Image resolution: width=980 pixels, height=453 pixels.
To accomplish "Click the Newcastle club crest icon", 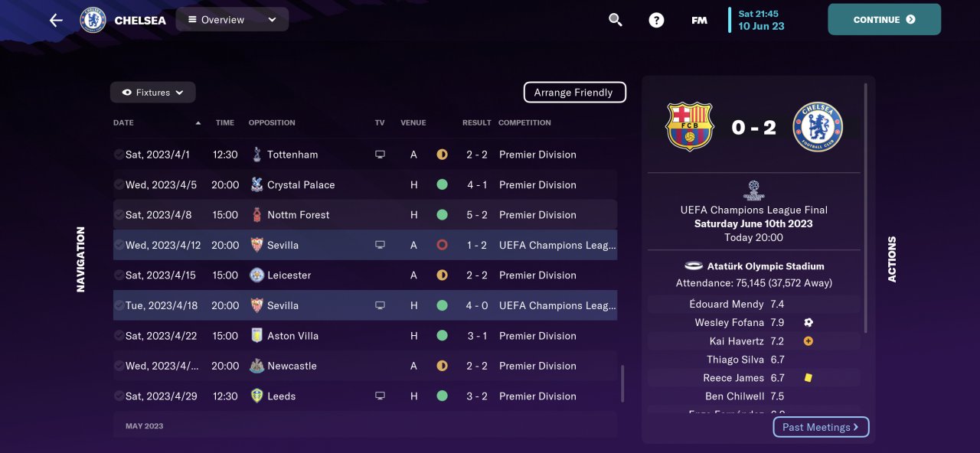I will [x=256, y=366].
